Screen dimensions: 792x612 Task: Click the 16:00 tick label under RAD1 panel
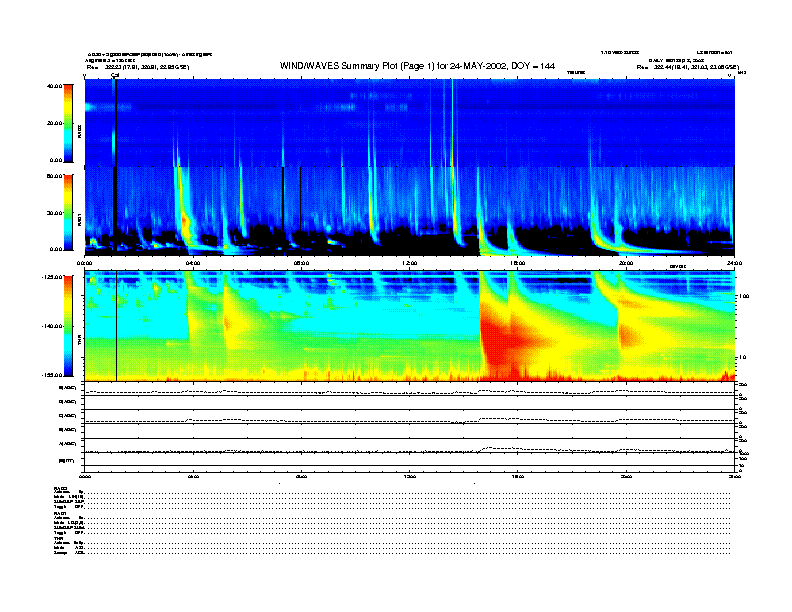click(518, 263)
